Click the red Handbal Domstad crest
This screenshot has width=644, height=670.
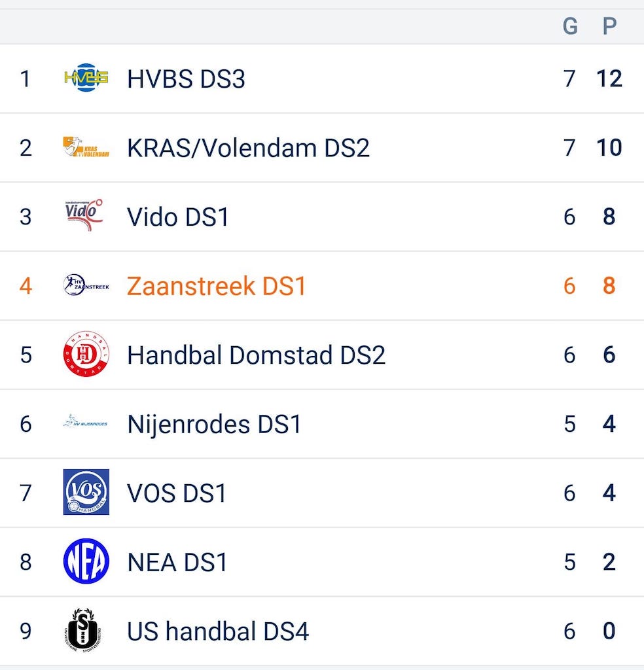86,355
